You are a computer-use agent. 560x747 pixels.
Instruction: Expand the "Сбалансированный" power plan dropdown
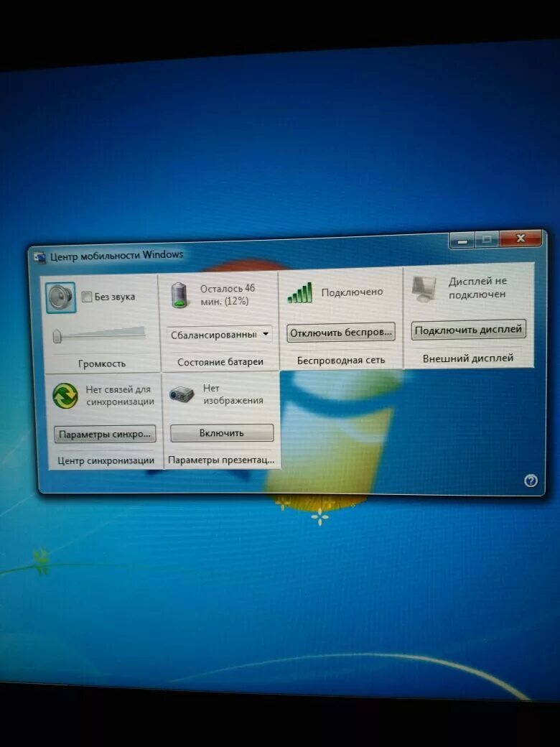pos(220,335)
